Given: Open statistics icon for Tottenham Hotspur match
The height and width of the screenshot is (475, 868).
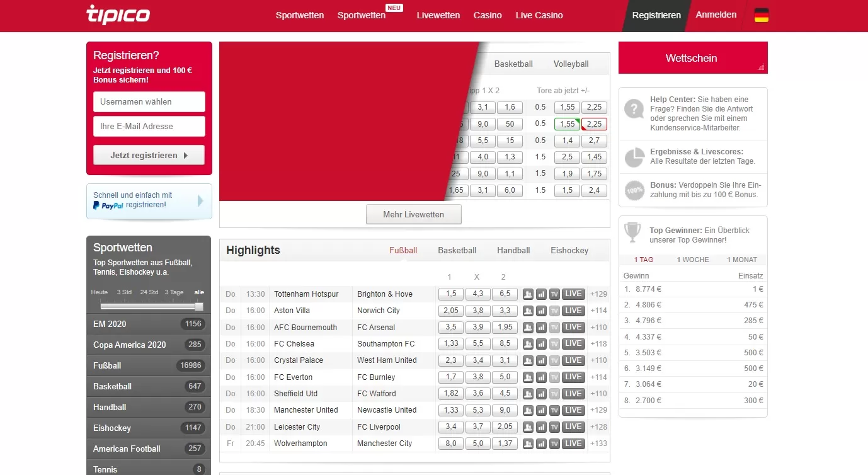Looking at the screenshot, I should pyautogui.click(x=541, y=294).
